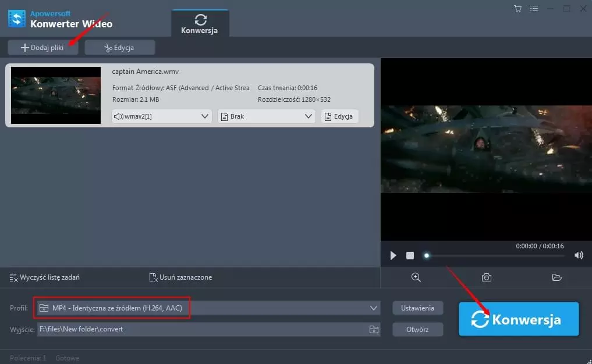Mute the preview volume speaker icon
Viewport: 592px width, 364px height.
point(579,255)
